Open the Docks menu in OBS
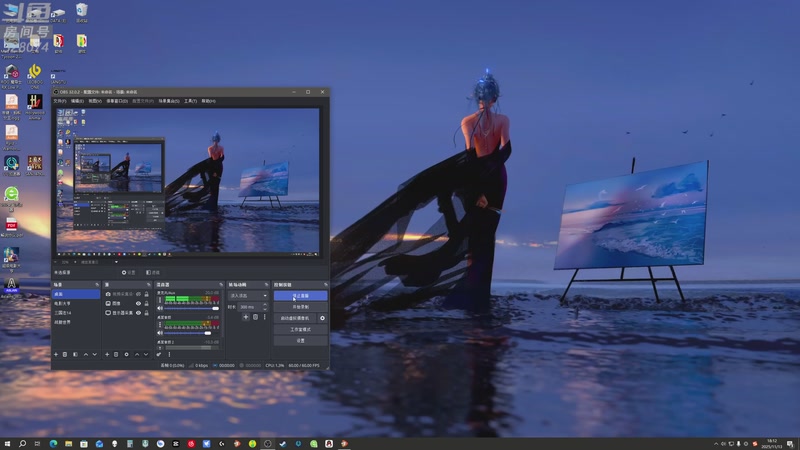The image size is (800, 450). [117, 101]
